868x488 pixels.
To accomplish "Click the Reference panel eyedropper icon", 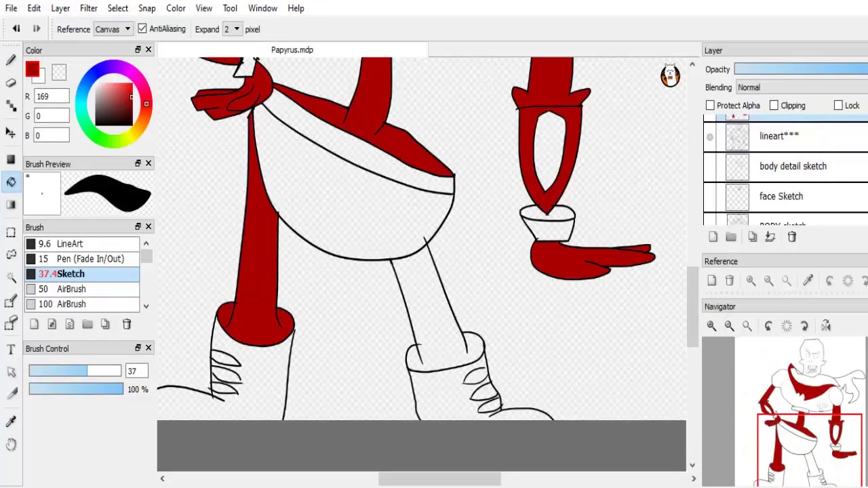I will [x=808, y=281].
